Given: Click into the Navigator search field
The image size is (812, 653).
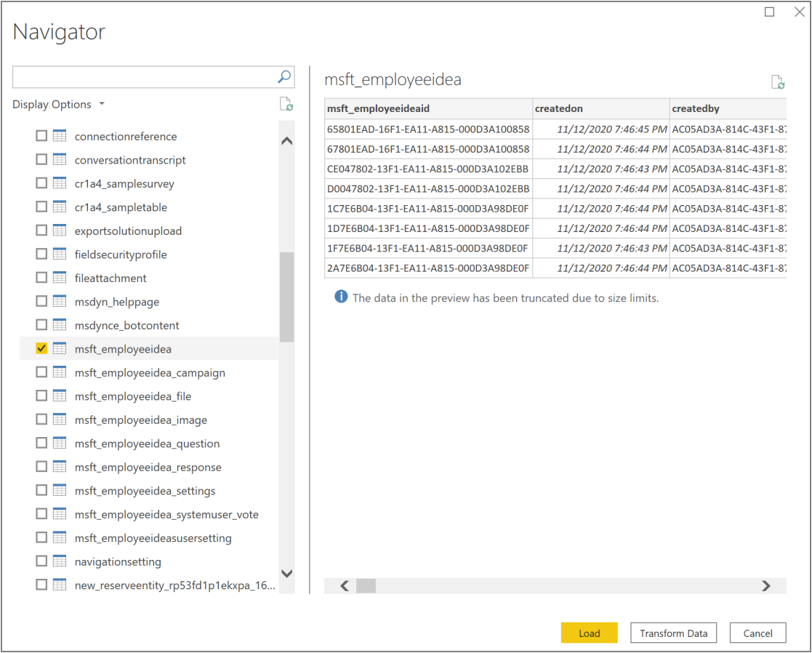Looking at the screenshot, I should pyautogui.click(x=144, y=76).
